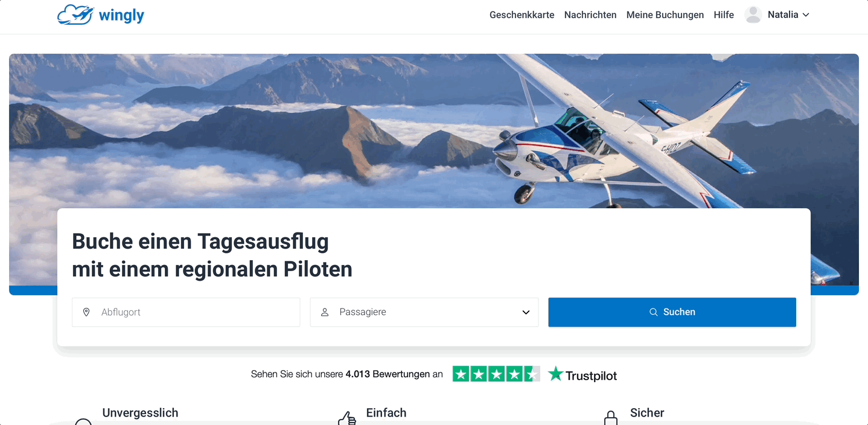This screenshot has width=868, height=425.
Task: Click the Passagiere dropdown arrow
Action: (x=526, y=313)
